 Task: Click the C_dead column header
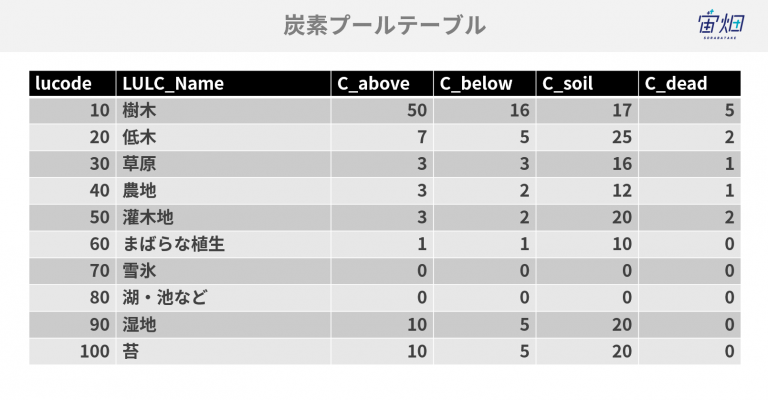690,83
